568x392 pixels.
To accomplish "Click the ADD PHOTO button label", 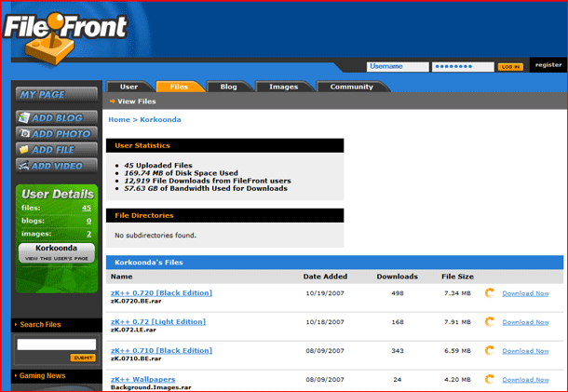I will pyautogui.click(x=61, y=134).
